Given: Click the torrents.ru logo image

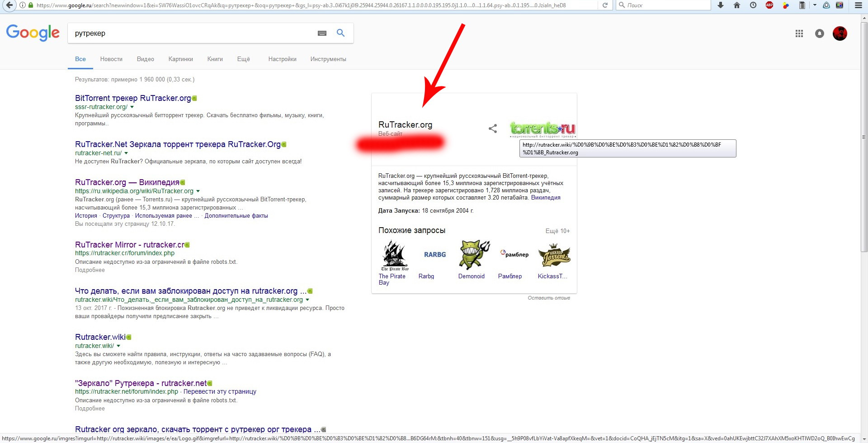Looking at the screenshot, I should pyautogui.click(x=542, y=129).
